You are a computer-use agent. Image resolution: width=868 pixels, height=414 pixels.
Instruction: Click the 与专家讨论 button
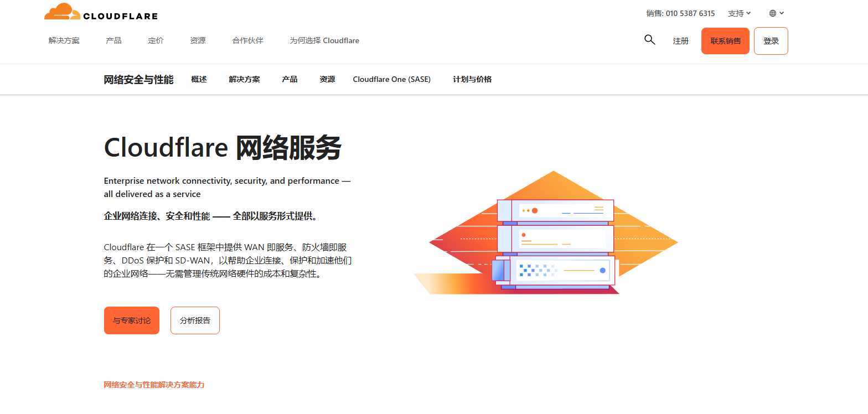132,320
